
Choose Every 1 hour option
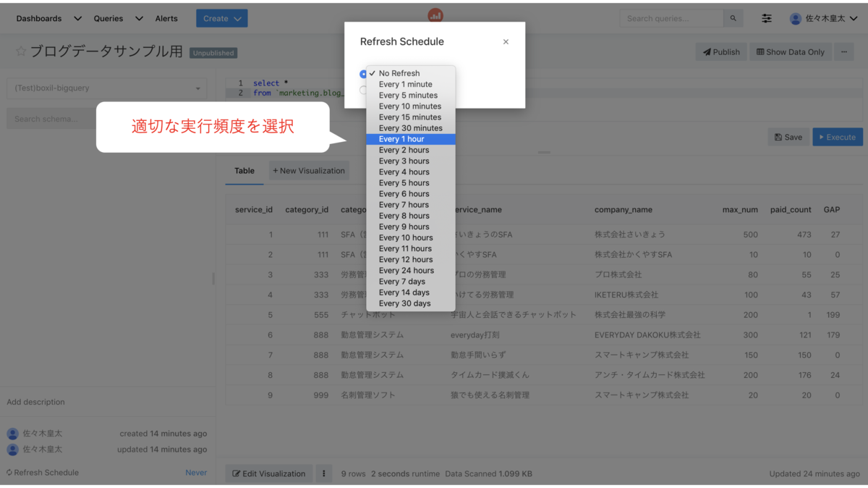[x=411, y=139]
